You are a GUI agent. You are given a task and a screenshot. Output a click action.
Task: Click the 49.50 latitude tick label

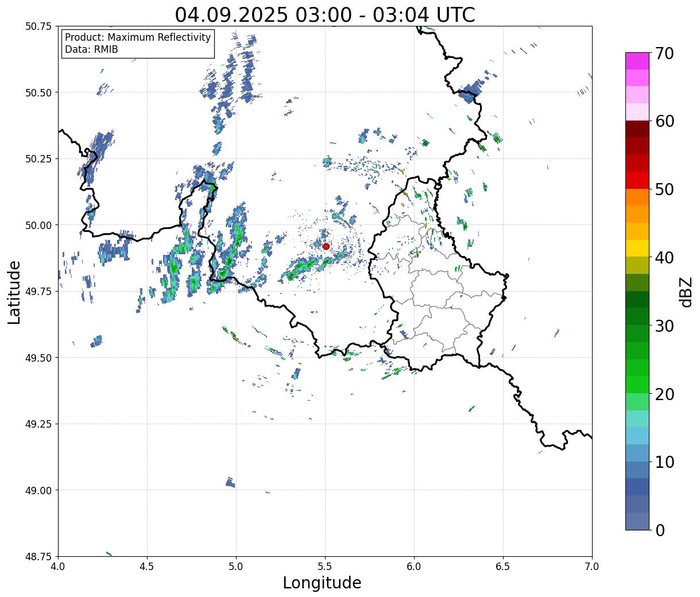pyautogui.click(x=38, y=358)
